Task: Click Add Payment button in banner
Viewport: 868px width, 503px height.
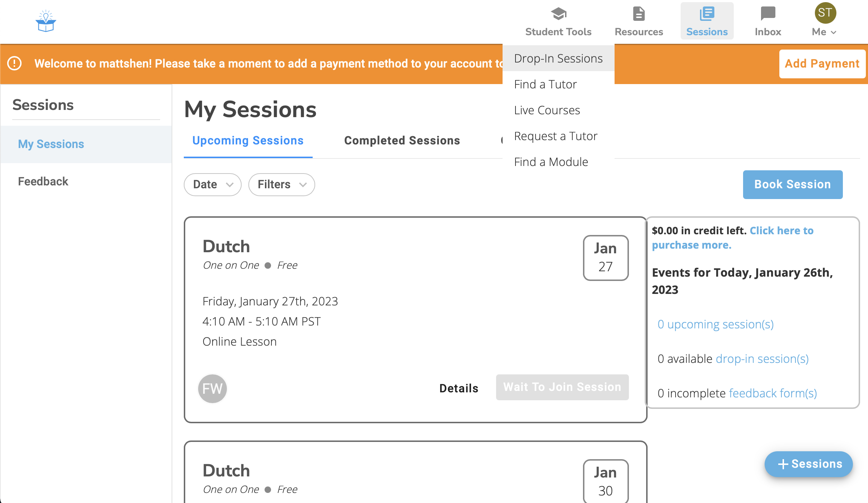Action: point(822,64)
